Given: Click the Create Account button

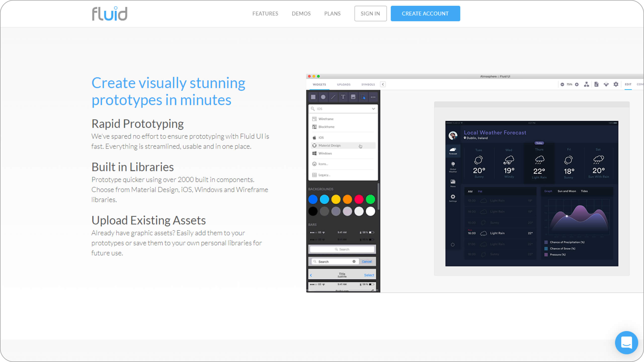Looking at the screenshot, I should click(x=425, y=14).
